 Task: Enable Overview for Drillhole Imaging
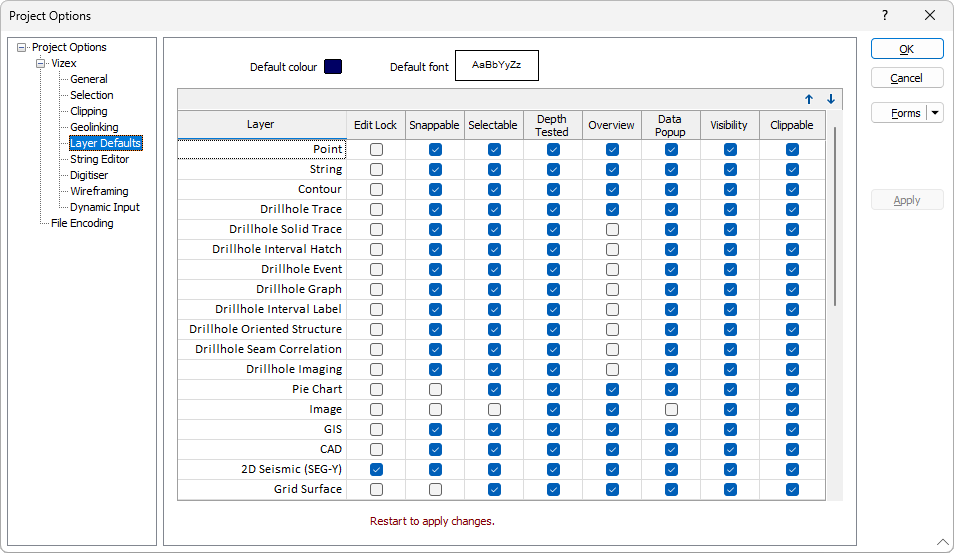pyautogui.click(x=612, y=369)
